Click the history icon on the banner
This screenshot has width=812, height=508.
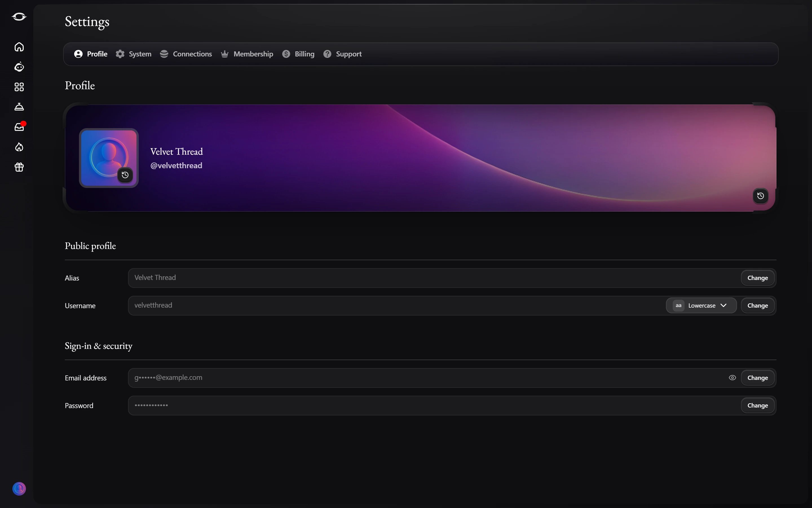761,196
